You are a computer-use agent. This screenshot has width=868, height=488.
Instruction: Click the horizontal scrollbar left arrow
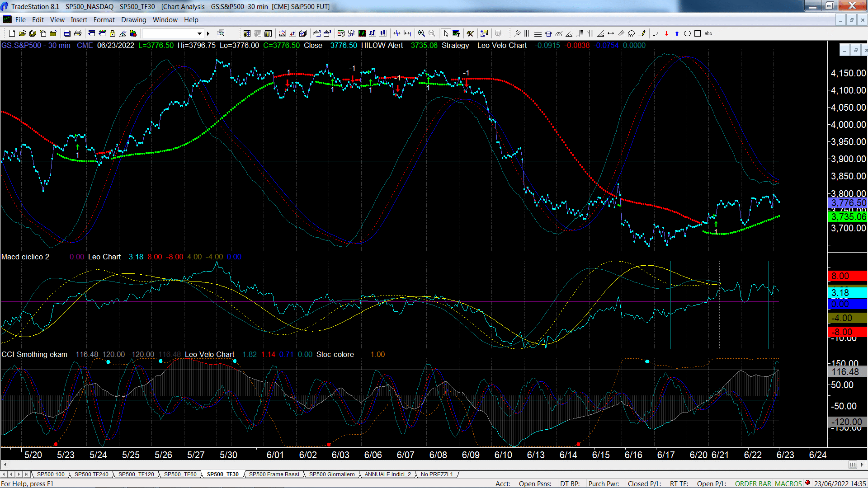(x=5, y=465)
